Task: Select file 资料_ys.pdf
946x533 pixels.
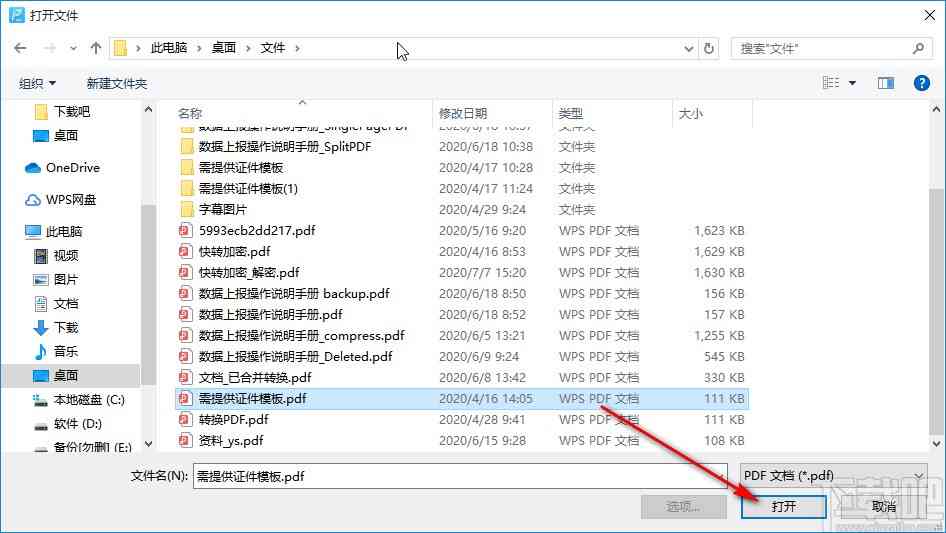Action: [x=231, y=441]
